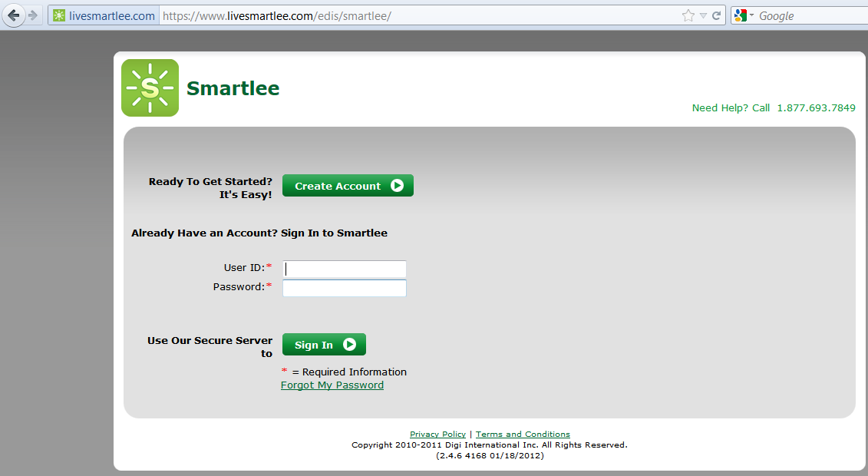Viewport: 868px width, 476px height.
Task: Click the browser Forward arrow button
Action: tap(33, 15)
